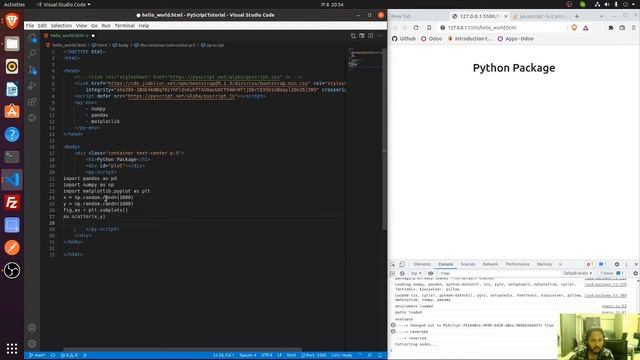Click the split editor right icon
Image resolution: width=640 pixels, height=360 pixels.
tap(371, 36)
